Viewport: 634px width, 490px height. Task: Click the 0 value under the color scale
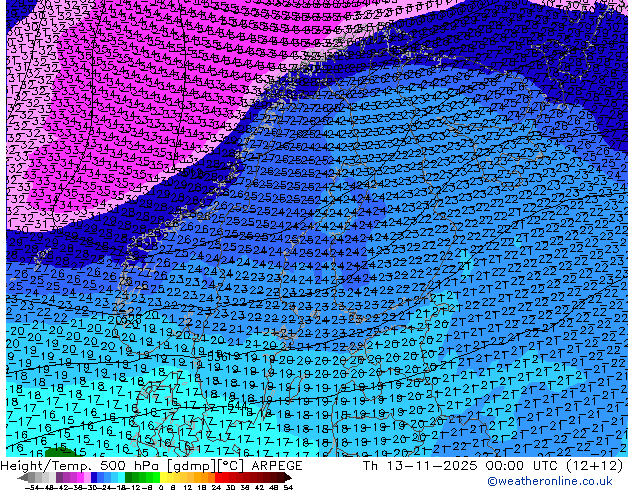[161, 487]
